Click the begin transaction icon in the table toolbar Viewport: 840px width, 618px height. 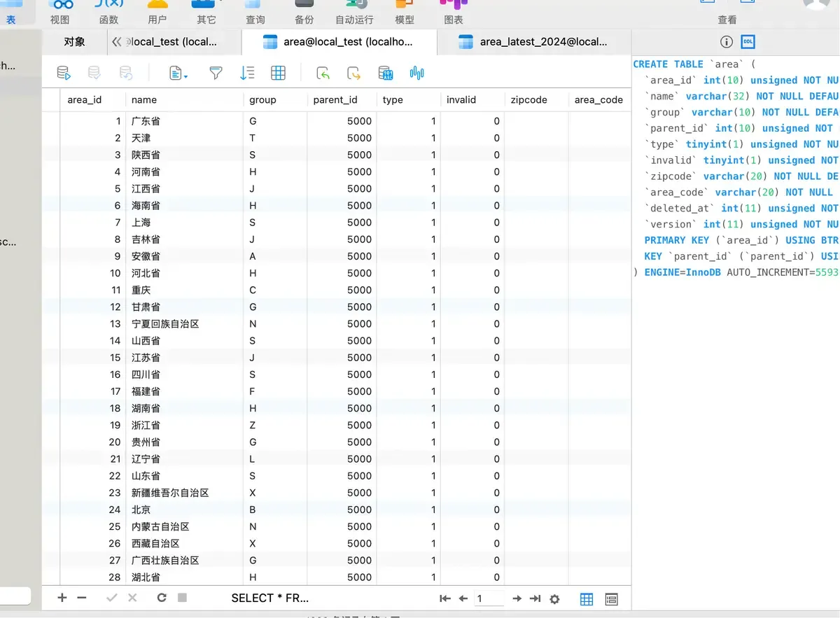(x=64, y=73)
